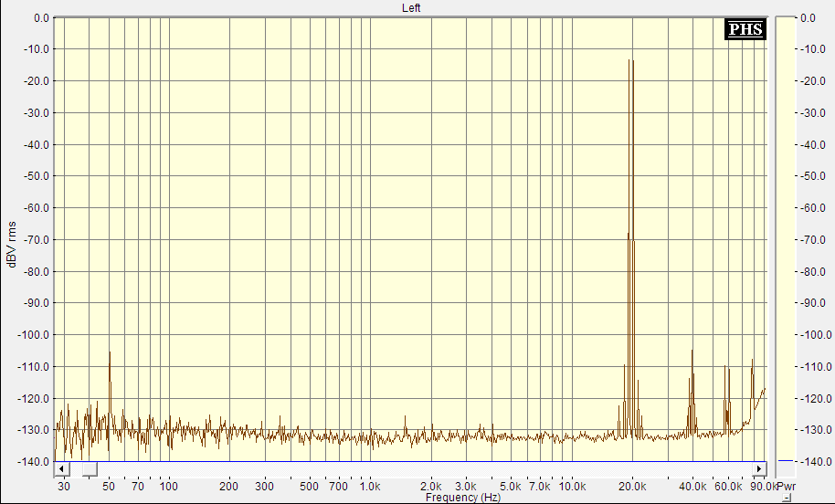Click the 'Left' channel title
835x504 pixels.
tap(411, 8)
